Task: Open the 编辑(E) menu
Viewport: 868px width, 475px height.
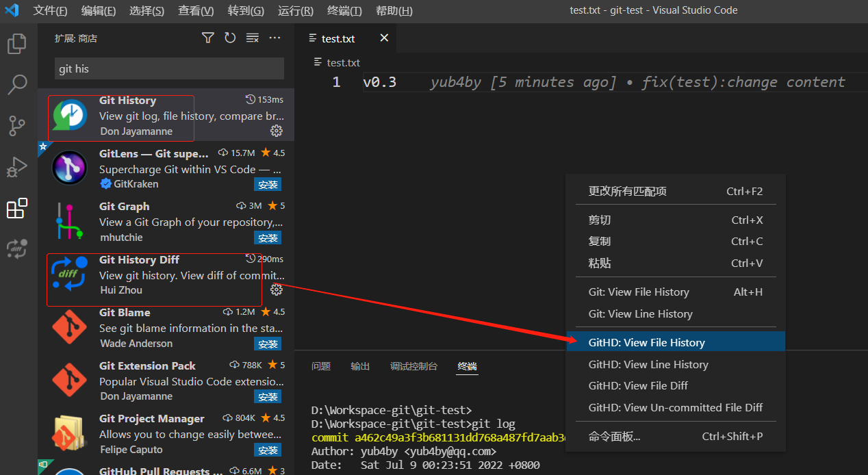Action: pyautogui.click(x=99, y=11)
